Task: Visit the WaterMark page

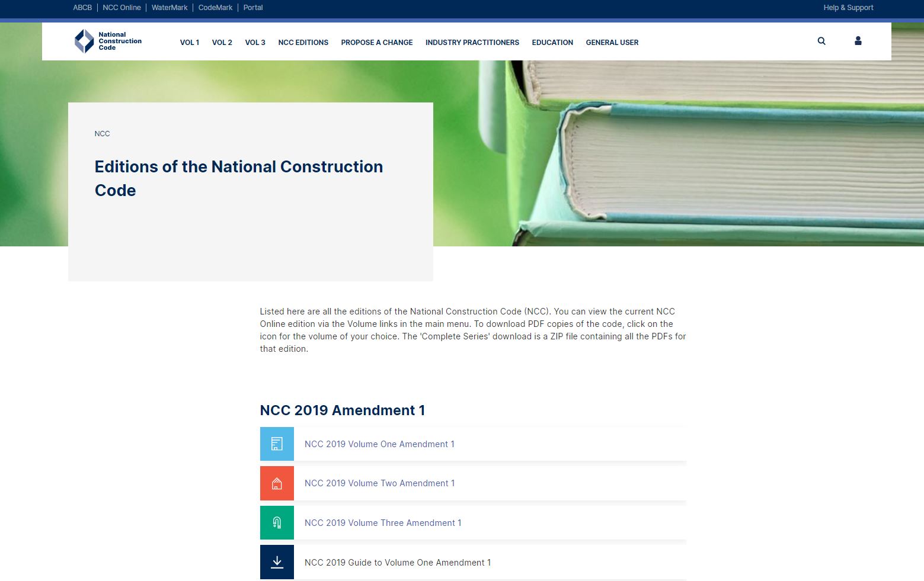Action: coord(170,7)
